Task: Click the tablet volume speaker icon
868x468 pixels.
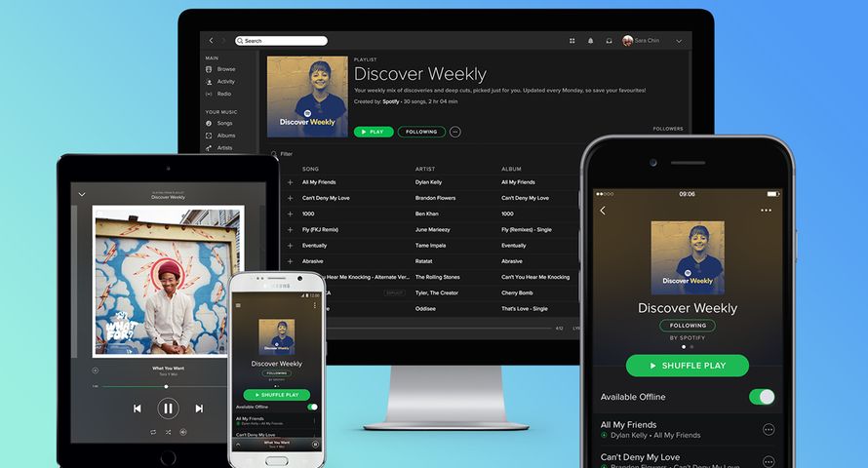Action: (x=183, y=432)
